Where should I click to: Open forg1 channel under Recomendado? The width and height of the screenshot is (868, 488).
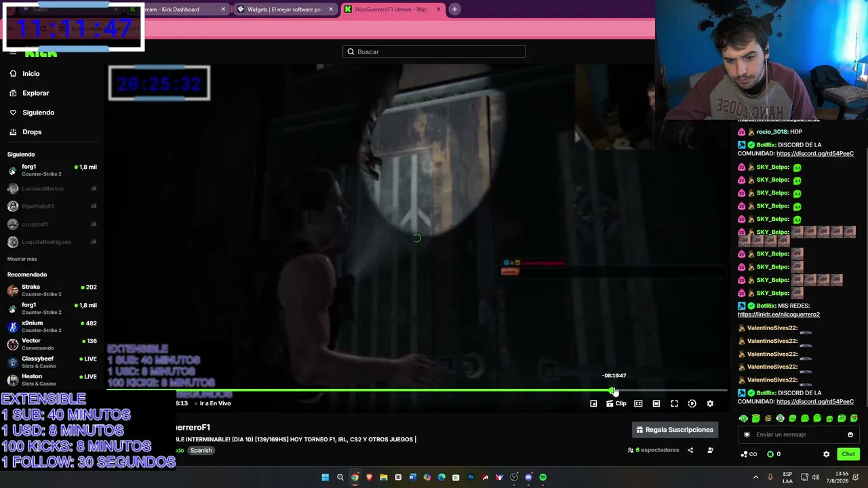(x=52, y=308)
